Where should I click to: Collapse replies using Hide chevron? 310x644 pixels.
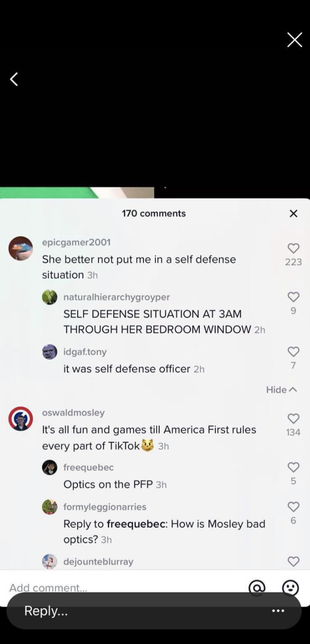(282, 389)
